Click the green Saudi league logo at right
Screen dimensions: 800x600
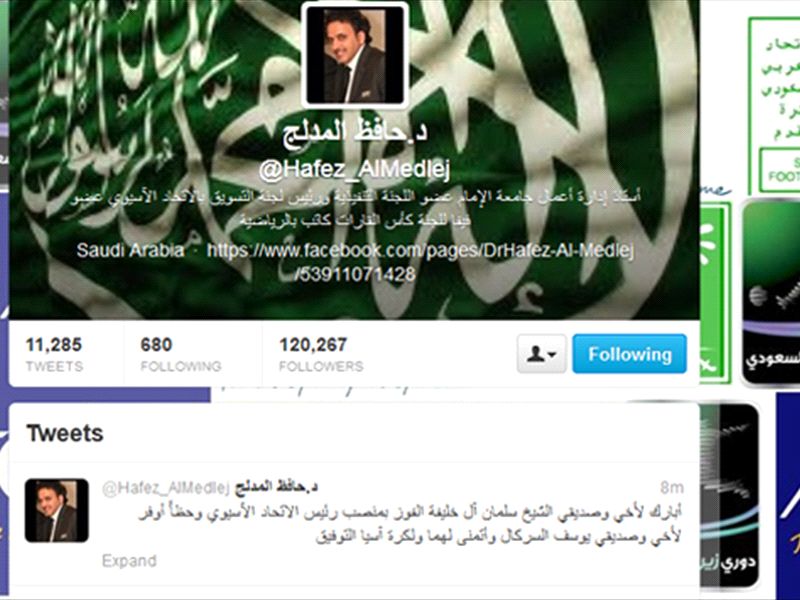point(771,293)
